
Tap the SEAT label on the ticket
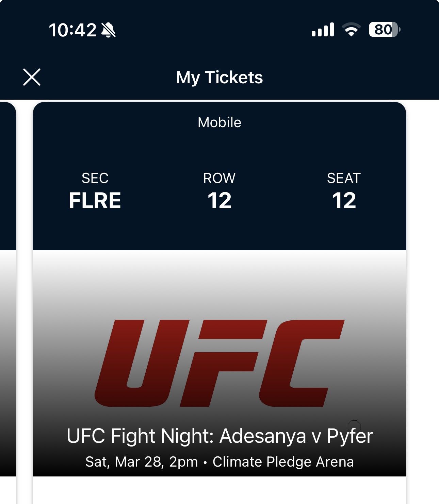pyautogui.click(x=344, y=178)
